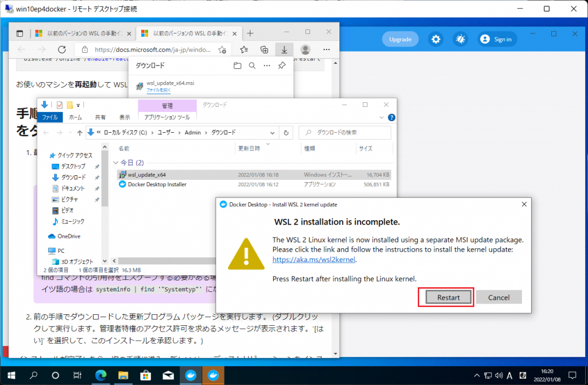Click the Docker Desktop Upgrade button
This screenshot has width=588, height=385.
(400, 40)
